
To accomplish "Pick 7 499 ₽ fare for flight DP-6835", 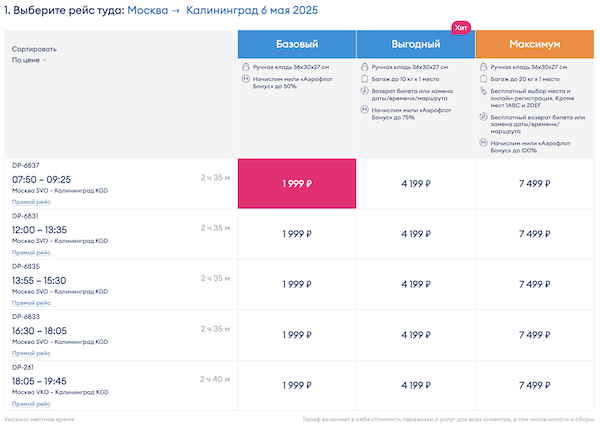I will [x=534, y=284].
